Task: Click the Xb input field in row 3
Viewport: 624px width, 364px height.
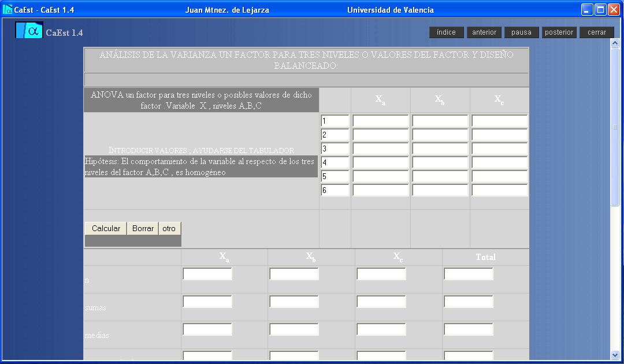Action: coord(440,149)
